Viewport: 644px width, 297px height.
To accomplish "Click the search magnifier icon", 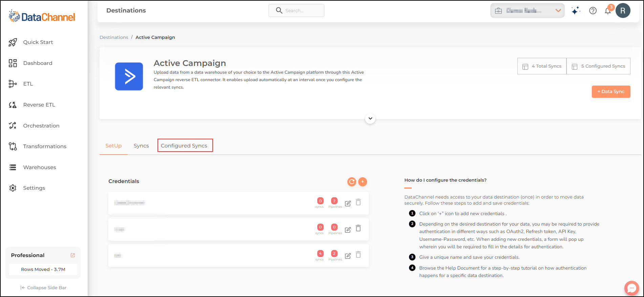I will tap(279, 10).
